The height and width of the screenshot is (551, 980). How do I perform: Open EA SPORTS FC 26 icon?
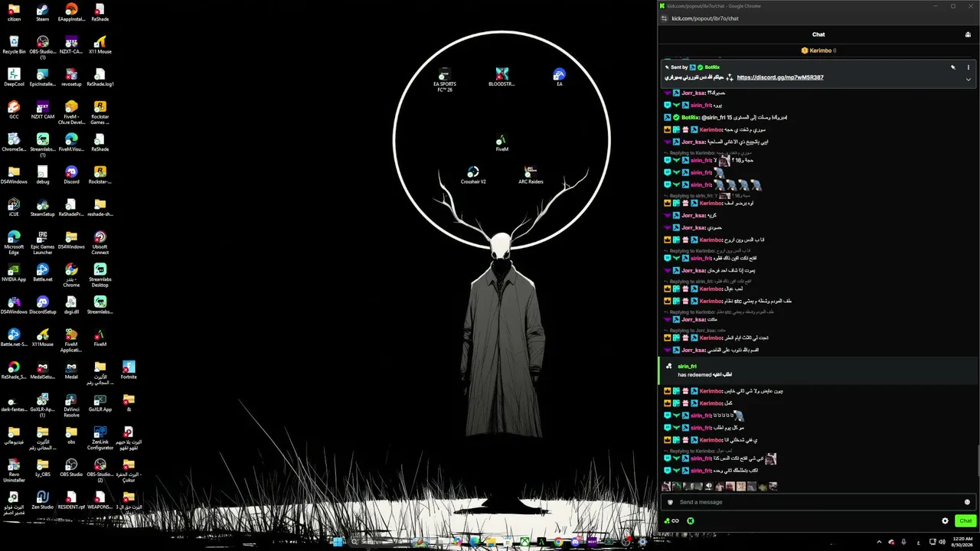click(x=444, y=80)
